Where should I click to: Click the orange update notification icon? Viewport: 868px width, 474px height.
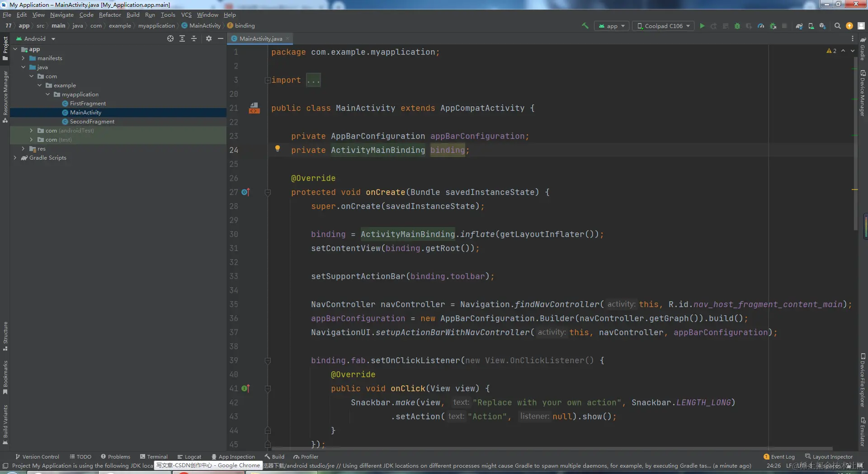coord(849,26)
